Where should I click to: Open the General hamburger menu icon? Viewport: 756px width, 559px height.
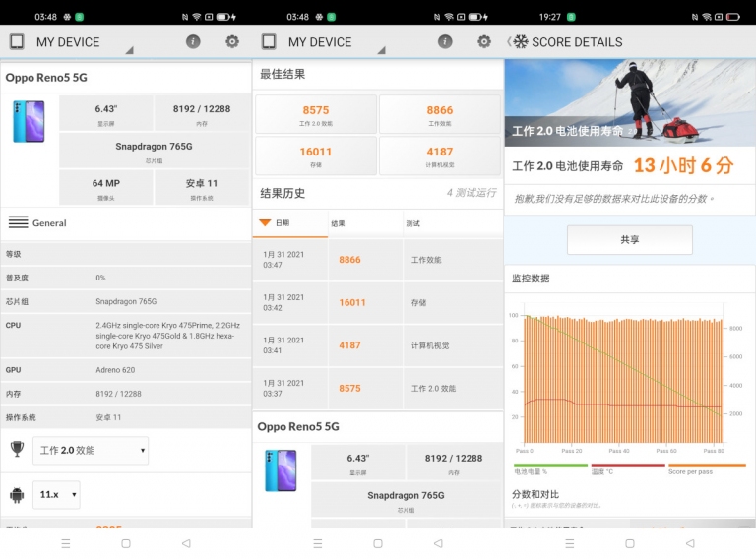click(19, 222)
